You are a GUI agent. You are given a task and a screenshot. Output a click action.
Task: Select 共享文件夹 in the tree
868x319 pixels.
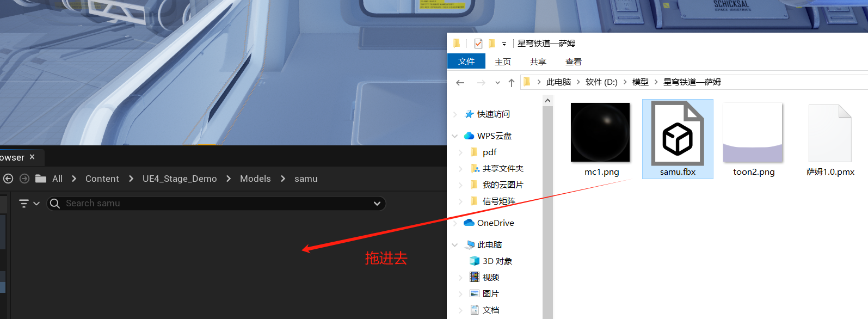click(x=503, y=168)
